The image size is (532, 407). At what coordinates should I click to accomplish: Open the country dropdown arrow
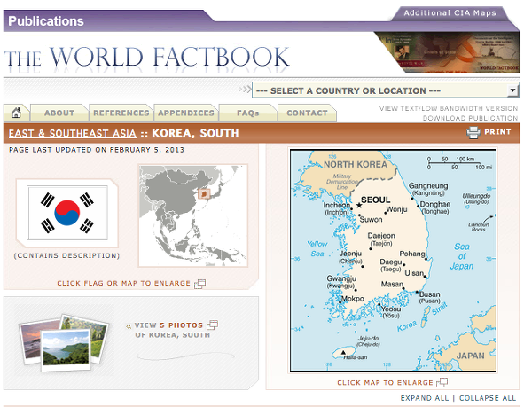point(513,90)
